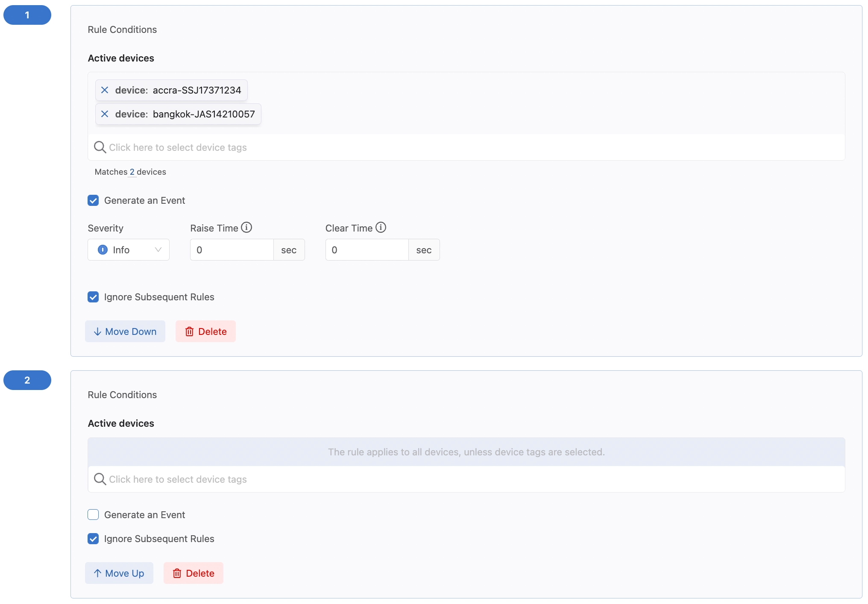Click the Clear Time seconds input

[x=367, y=250]
